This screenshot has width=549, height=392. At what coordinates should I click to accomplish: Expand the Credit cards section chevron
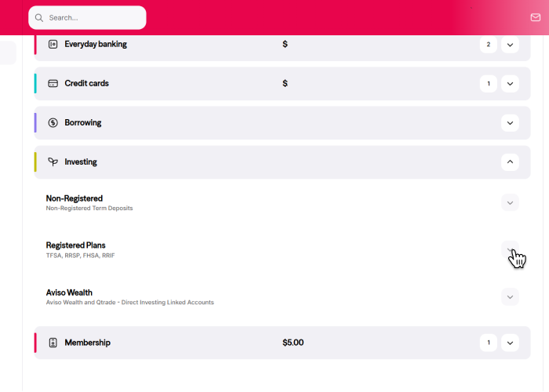pos(510,84)
